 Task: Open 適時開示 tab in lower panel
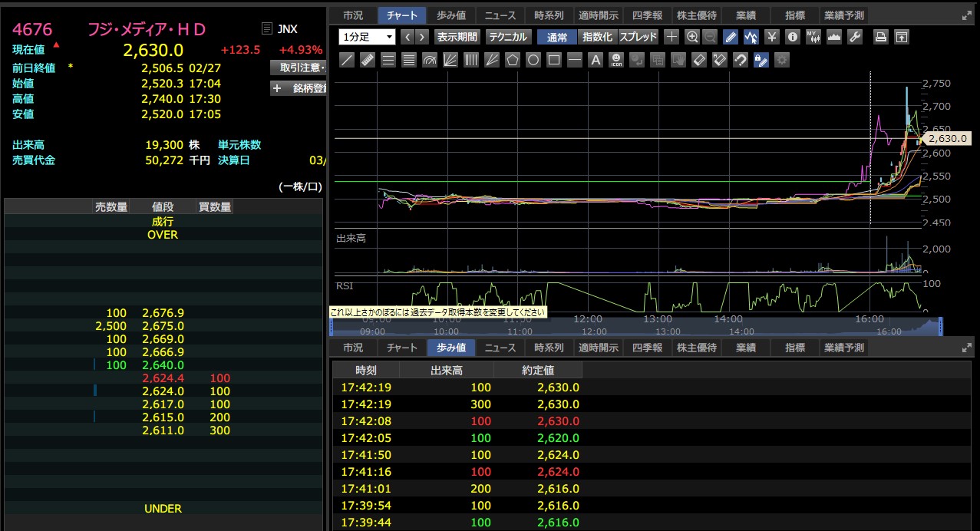598,348
